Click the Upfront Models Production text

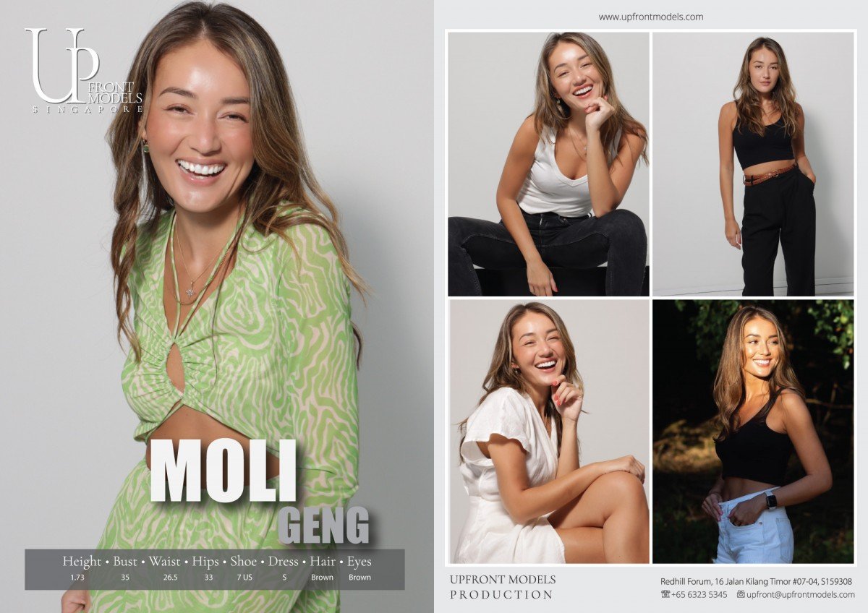pos(502,587)
